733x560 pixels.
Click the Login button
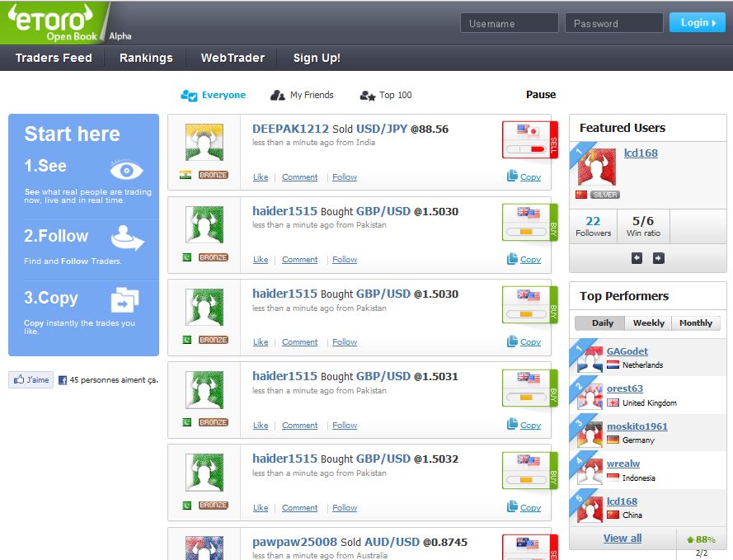pyautogui.click(x=698, y=22)
